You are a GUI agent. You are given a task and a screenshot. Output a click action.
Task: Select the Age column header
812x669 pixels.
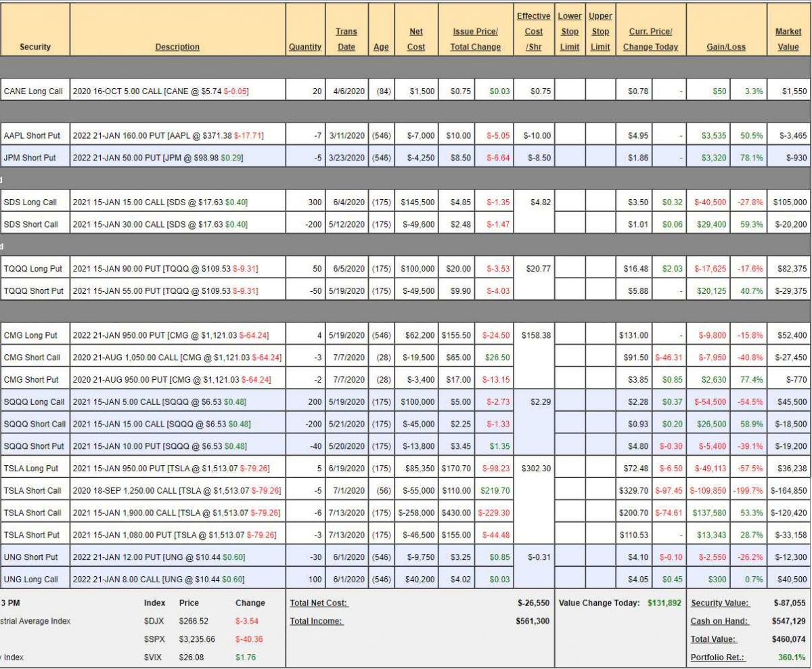pyautogui.click(x=381, y=47)
